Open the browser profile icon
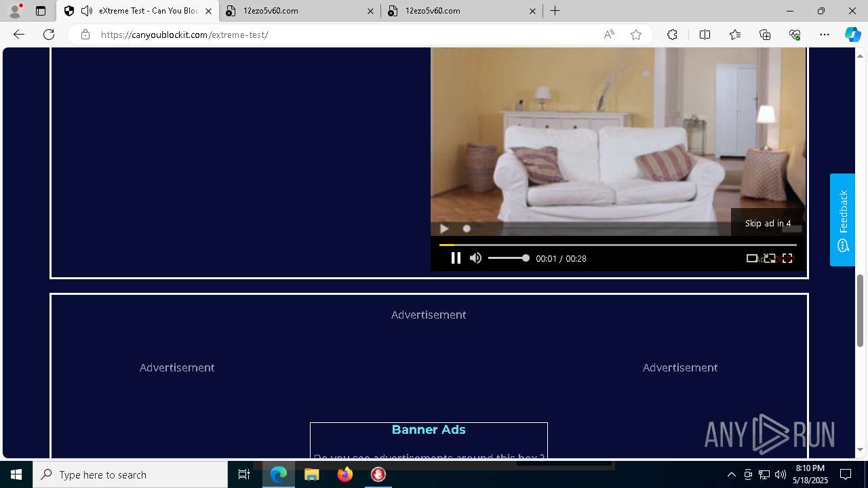 pyautogui.click(x=15, y=11)
